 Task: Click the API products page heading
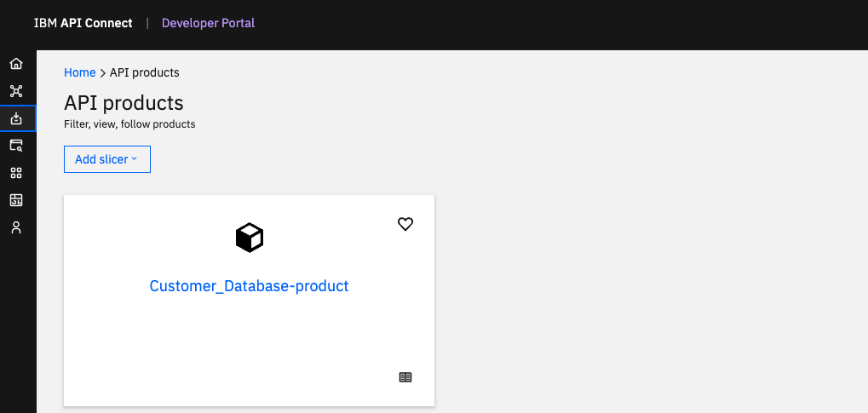pyautogui.click(x=124, y=103)
